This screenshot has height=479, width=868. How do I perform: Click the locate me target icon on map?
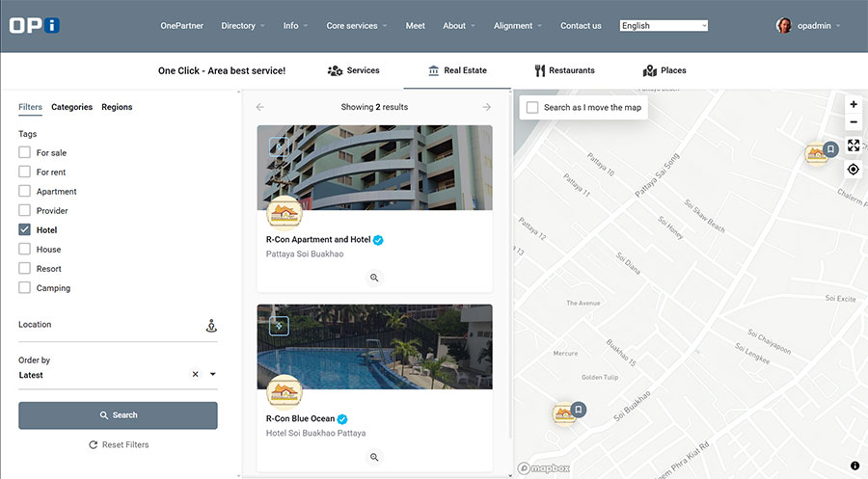click(x=854, y=170)
